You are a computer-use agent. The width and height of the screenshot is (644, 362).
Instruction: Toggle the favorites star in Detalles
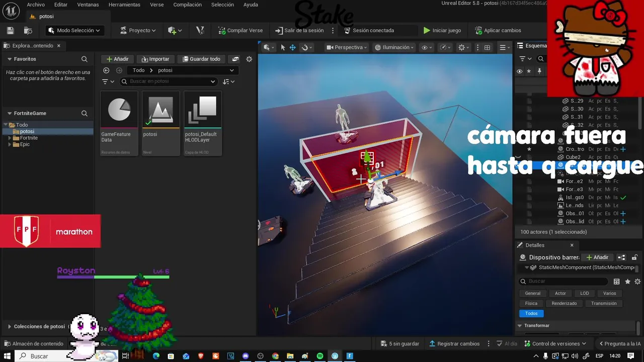pyautogui.click(x=627, y=282)
